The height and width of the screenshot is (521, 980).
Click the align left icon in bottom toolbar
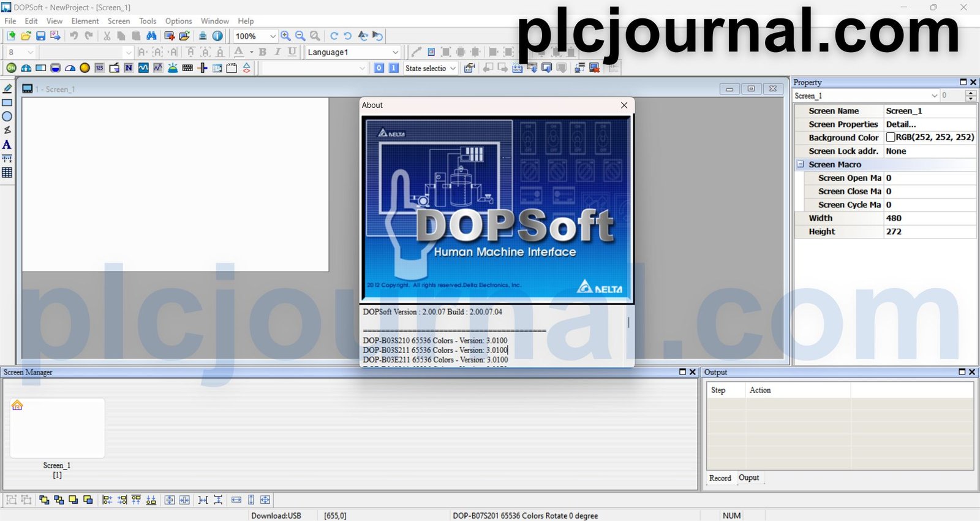[x=107, y=500]
